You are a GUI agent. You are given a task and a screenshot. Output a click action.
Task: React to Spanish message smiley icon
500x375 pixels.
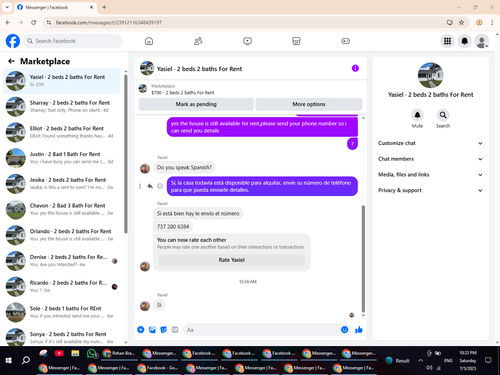pyautogui.click(x=160, y=186)
